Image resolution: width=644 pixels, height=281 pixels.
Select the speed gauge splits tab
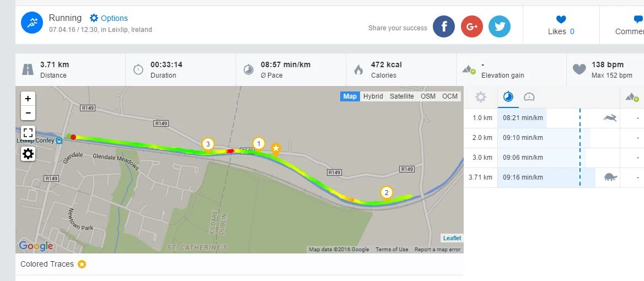click(529, 98)
